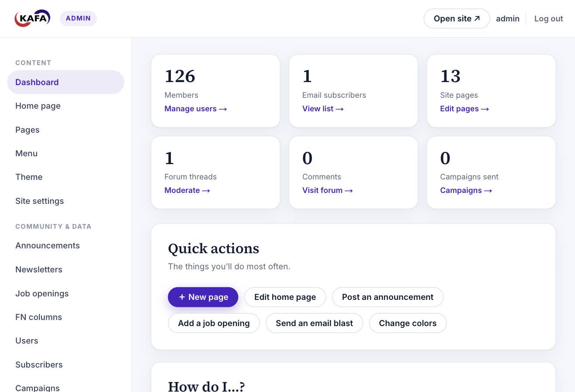Click the 13 Site pages count

pyautogui.click(x=450, y=76)
